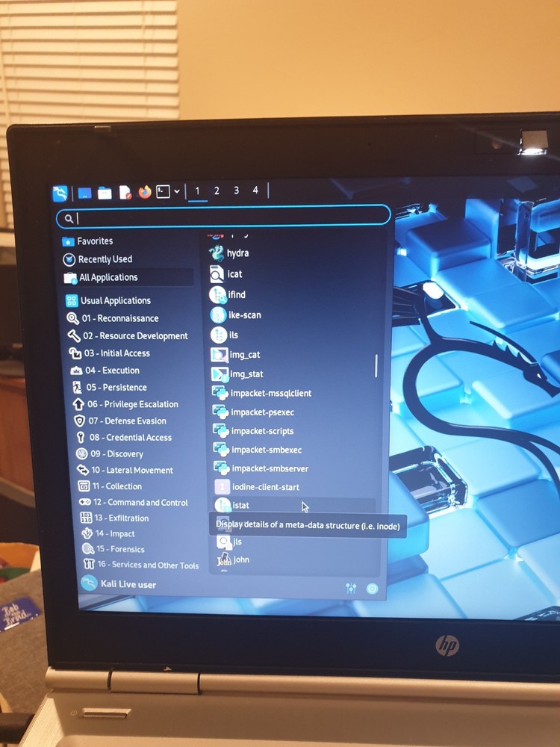
Task: Open the 03 - Initial Access category
Action: point(133,353)
